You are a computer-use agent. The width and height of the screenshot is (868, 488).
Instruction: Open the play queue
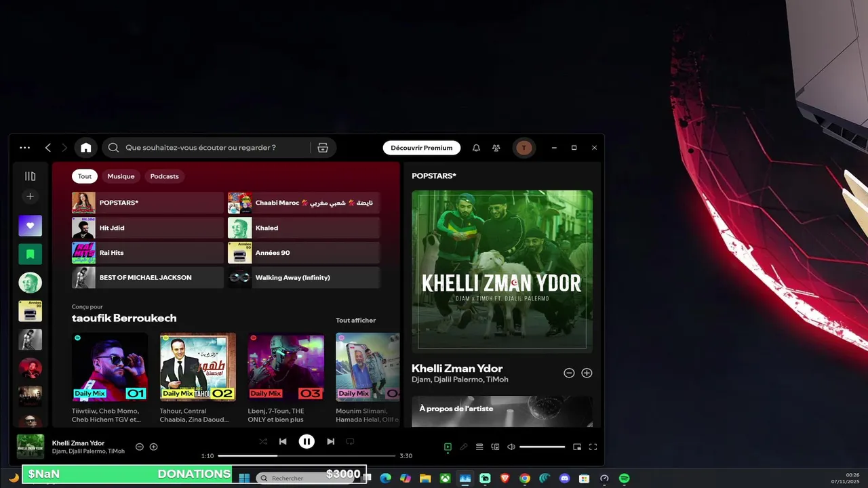pos(479,447)
